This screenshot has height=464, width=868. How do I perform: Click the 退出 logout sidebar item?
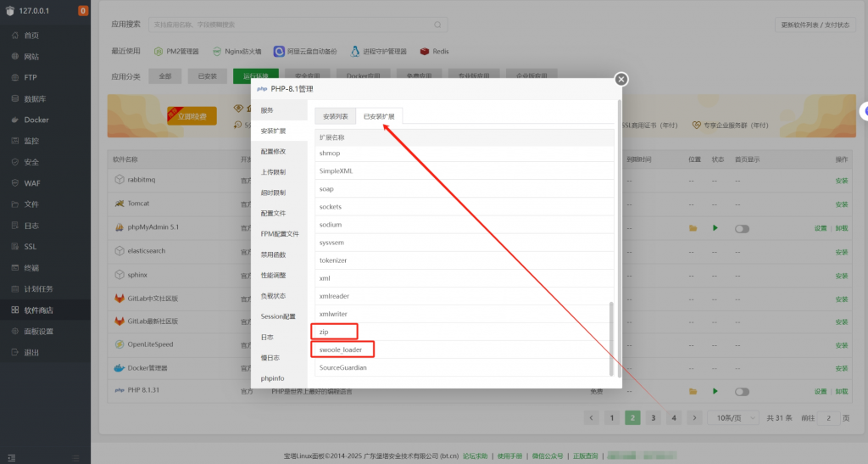tap(31, 352)
